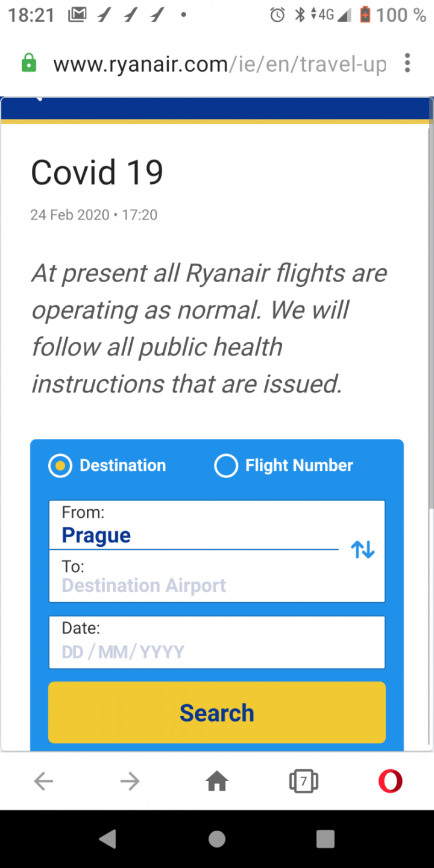This screenshot has width=434, height=868.
Task: Select the Destination radio option
Action: click(60, 466)
